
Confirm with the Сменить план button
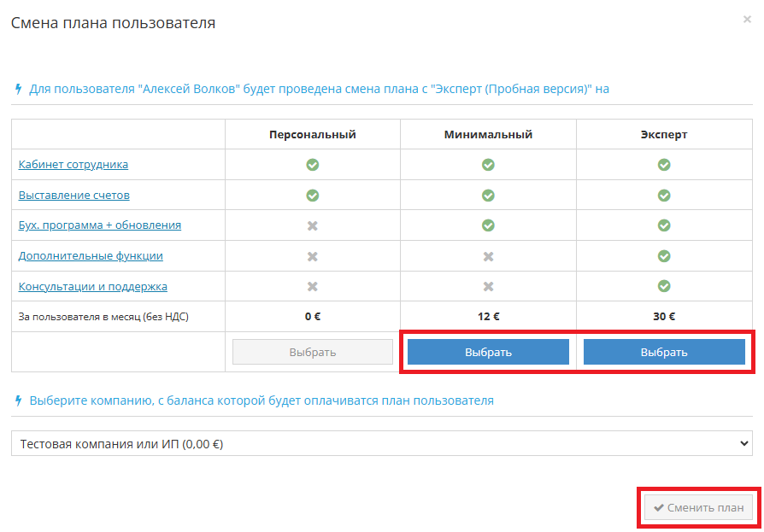pyautogui.click(x=698, y=508)
